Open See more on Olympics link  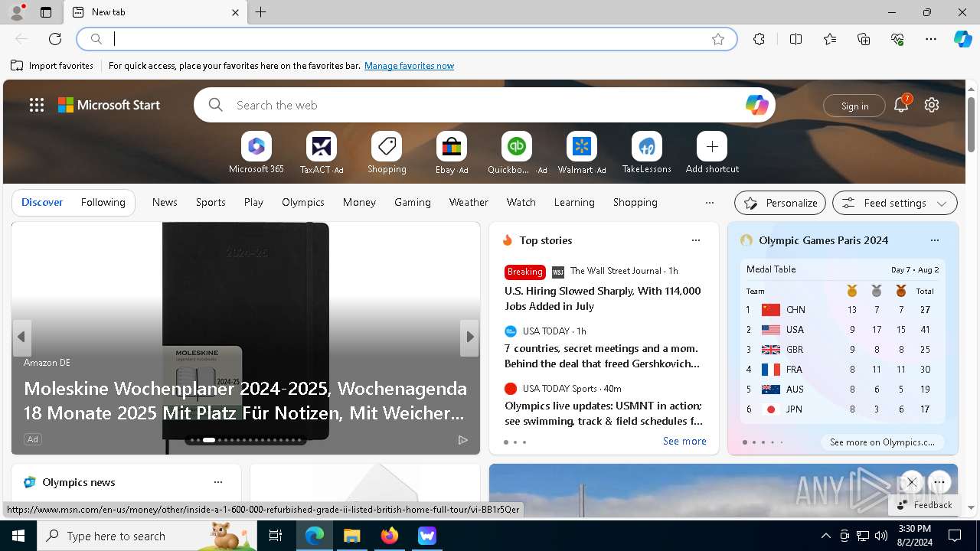click(x=882, y=442)
